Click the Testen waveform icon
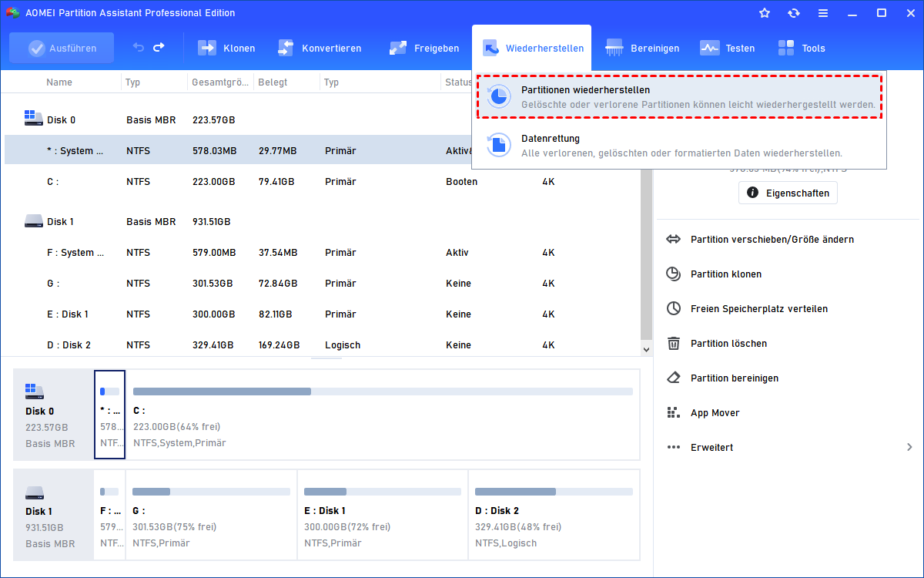This screenshot has width=924, height=578. (709, 48)
